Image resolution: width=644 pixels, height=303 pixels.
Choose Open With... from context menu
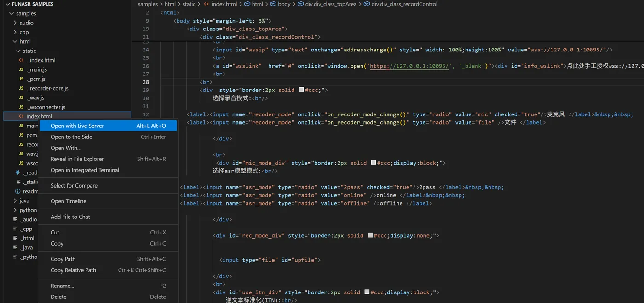pos(108,148)
